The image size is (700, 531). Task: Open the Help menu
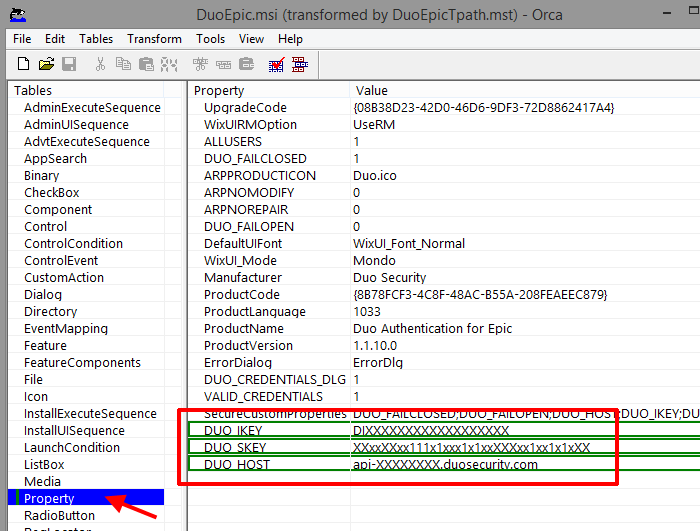[x=290, y=39]
